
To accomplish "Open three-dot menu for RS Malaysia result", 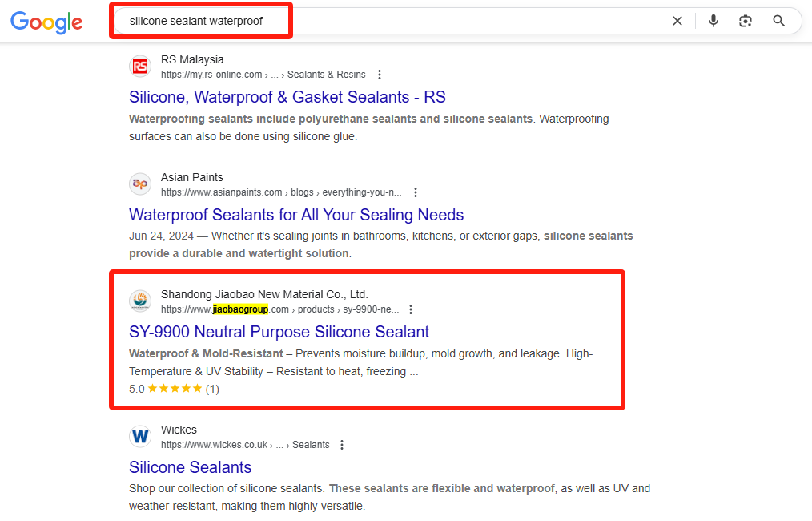I will click(x=380, y=75).
